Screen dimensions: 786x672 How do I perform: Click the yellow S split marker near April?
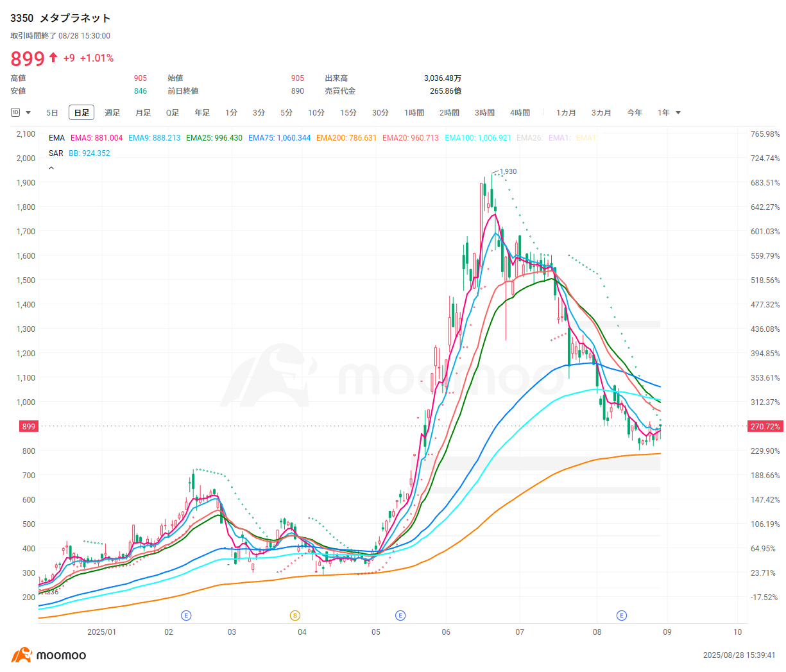[x=295, y=615]
